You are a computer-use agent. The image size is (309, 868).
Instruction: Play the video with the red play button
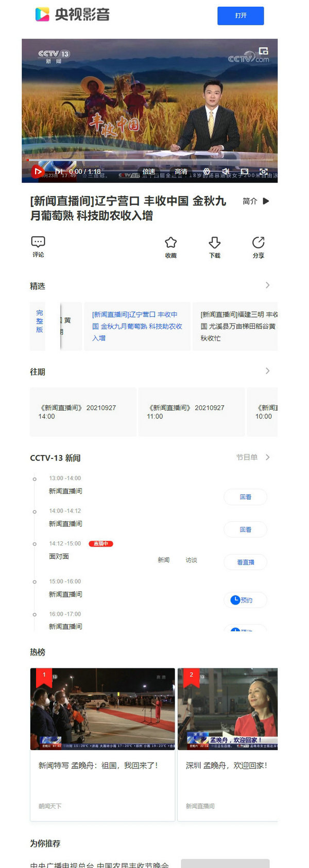38,171
